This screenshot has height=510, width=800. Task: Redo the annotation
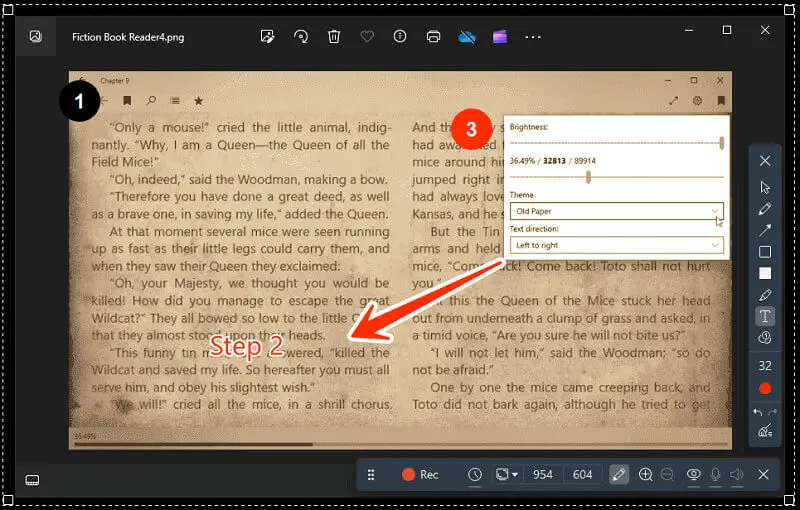point(772,412)
